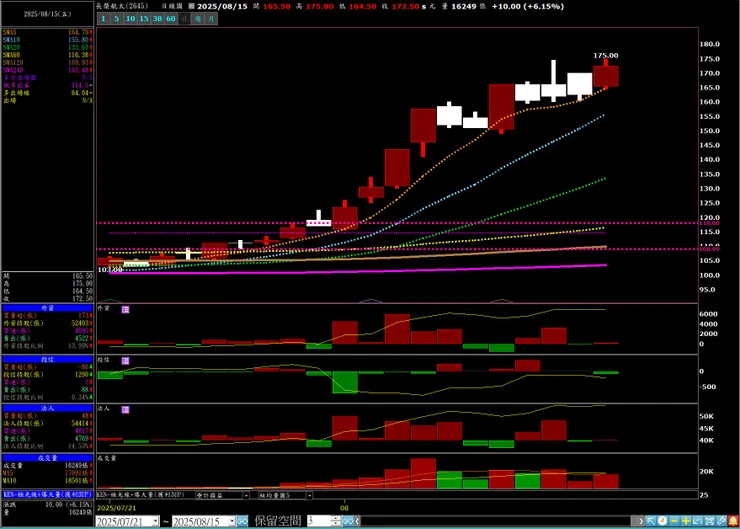Select the cursor arrow tool icon

click(x=651, y=521)
